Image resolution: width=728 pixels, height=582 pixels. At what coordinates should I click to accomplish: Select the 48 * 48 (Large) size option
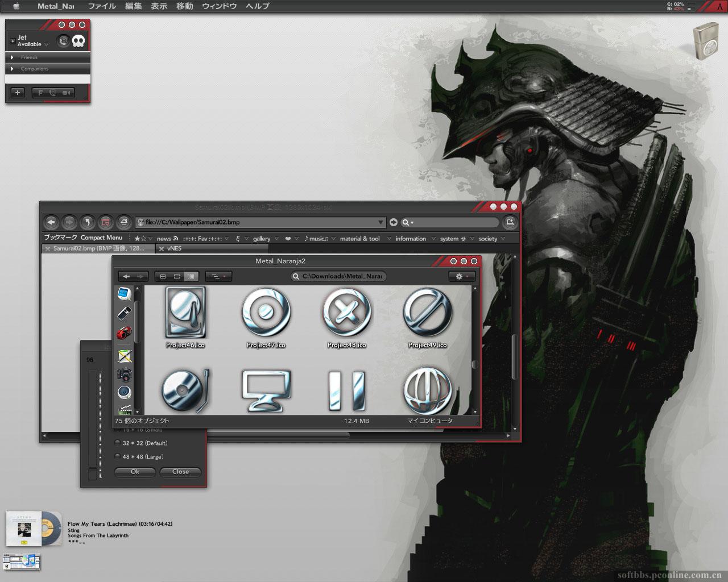118,457
